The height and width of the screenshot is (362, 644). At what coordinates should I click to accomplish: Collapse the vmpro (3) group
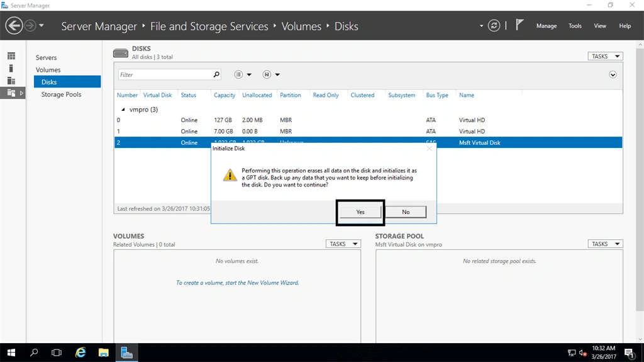tap(123, 110)
